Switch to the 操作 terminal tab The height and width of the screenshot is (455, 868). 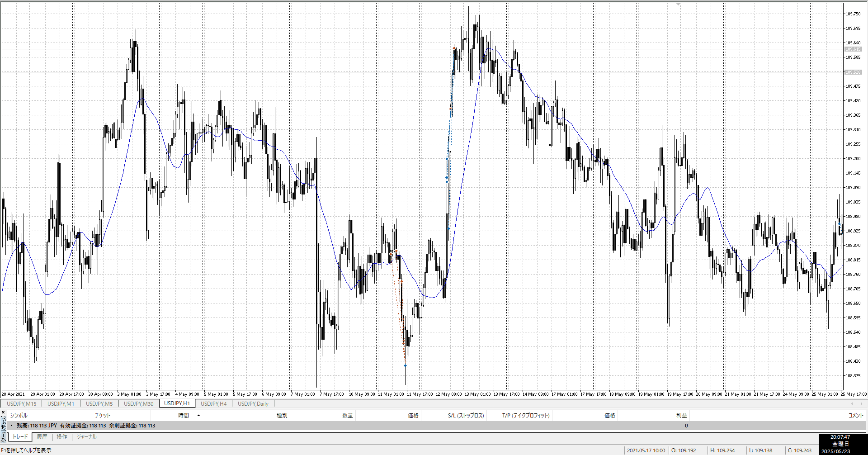62,437
